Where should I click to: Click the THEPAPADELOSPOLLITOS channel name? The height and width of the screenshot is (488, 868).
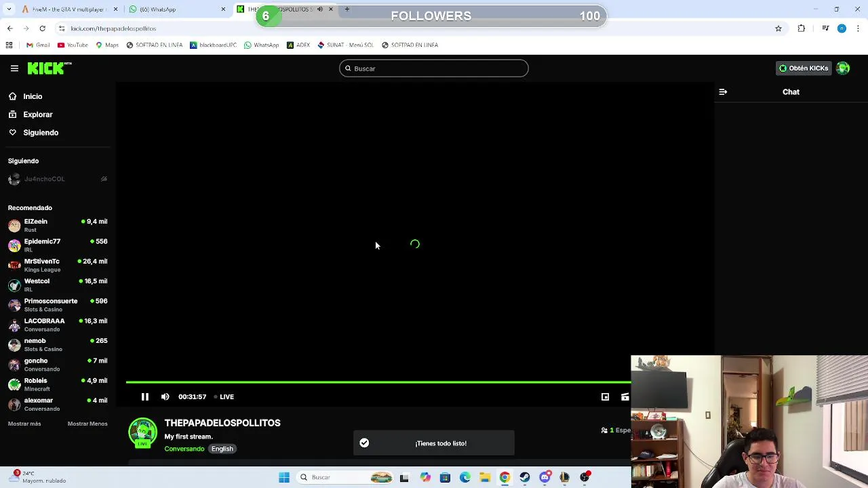coord(222,423)
